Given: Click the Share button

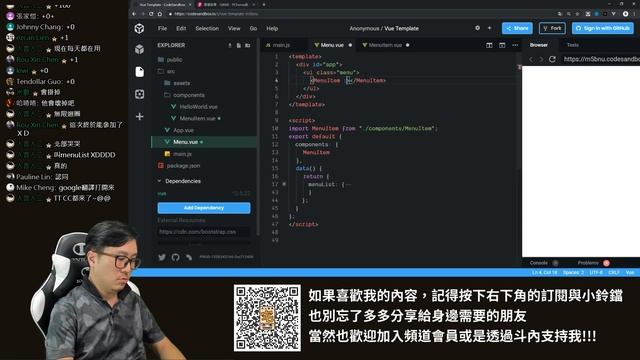Looking at the screenshot, I should [x=517, y=28].
